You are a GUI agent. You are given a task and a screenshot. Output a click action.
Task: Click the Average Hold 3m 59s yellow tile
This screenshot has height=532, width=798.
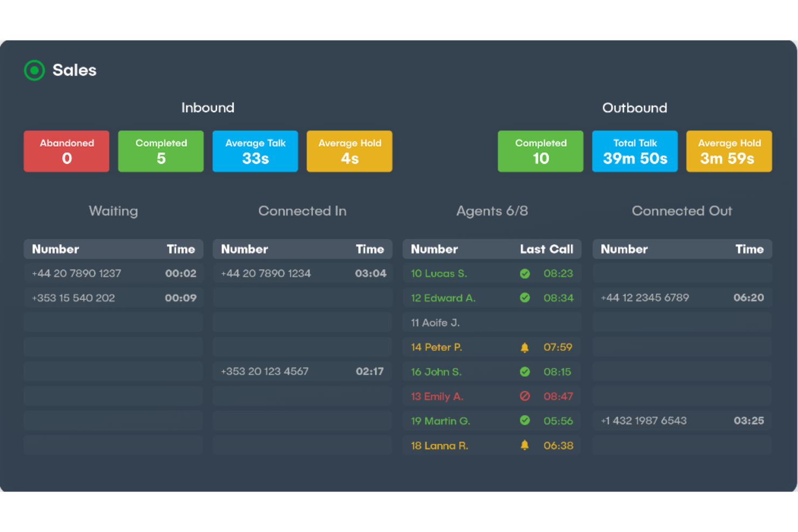(x=729, y=151)
